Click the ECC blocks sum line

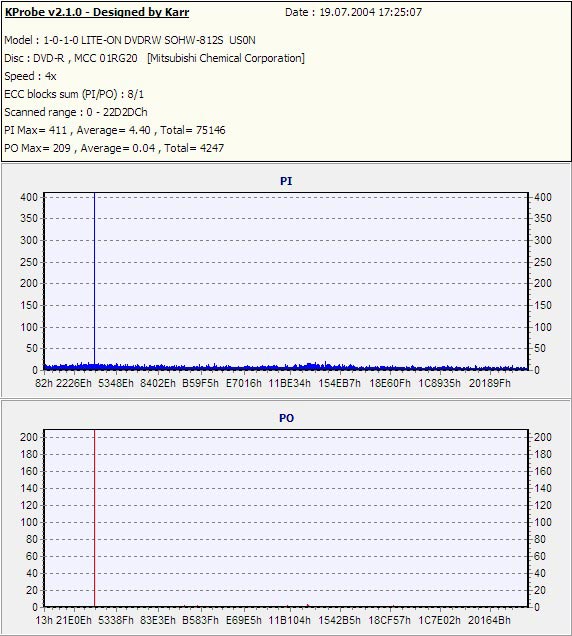tap(74, 94)
